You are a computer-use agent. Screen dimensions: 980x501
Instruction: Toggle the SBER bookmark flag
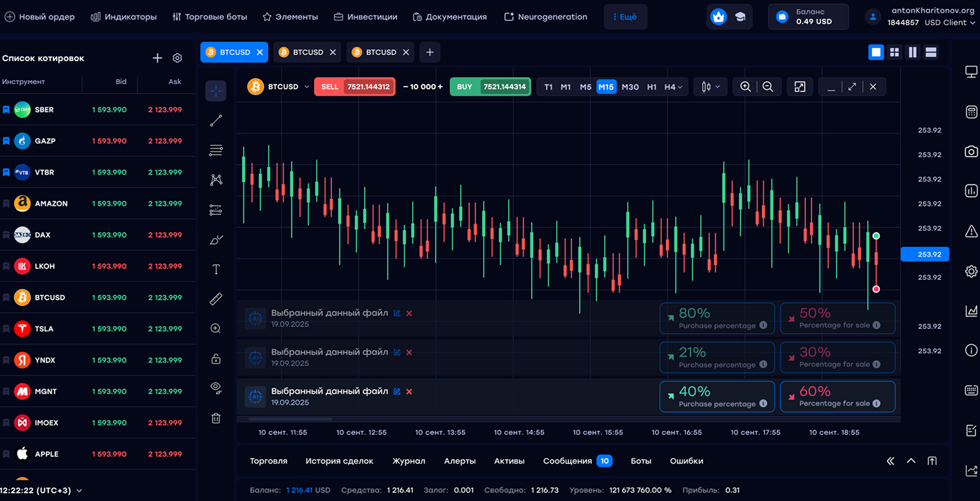coord(6,110)
